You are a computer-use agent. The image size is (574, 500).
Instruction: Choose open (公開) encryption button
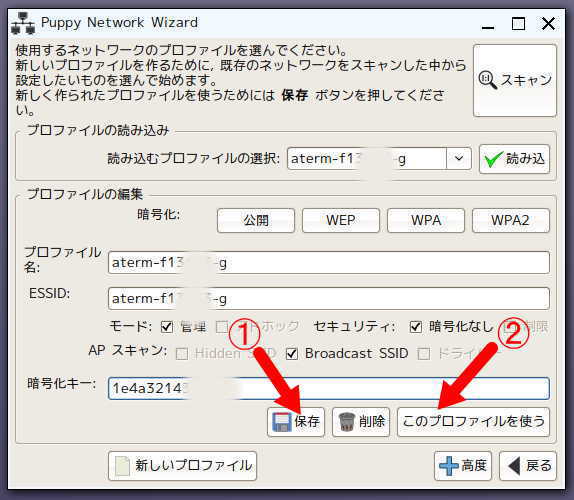(x=256, y=220)
